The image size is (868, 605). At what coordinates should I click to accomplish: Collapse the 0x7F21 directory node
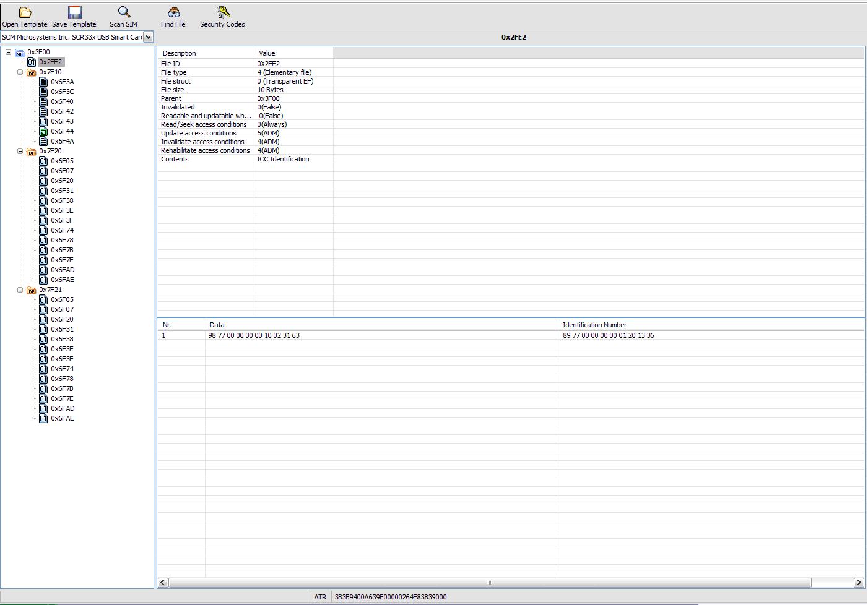[x=20, y=290]
